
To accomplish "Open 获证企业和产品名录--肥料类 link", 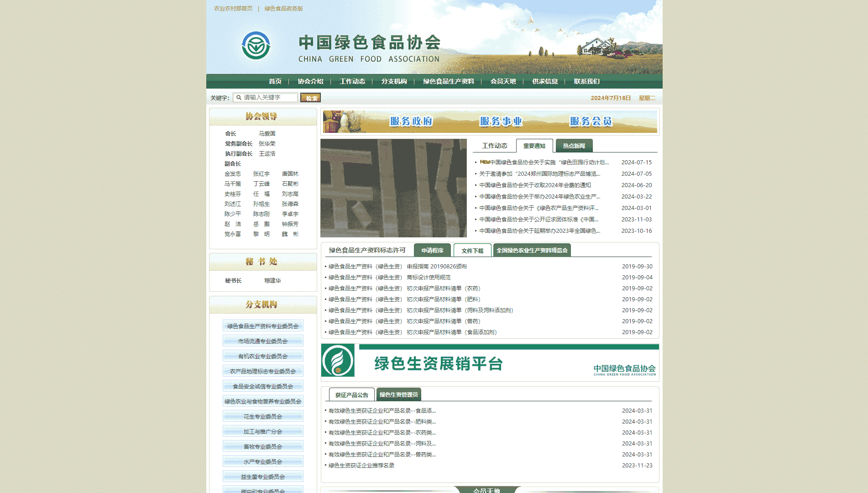I will [382, 421].
